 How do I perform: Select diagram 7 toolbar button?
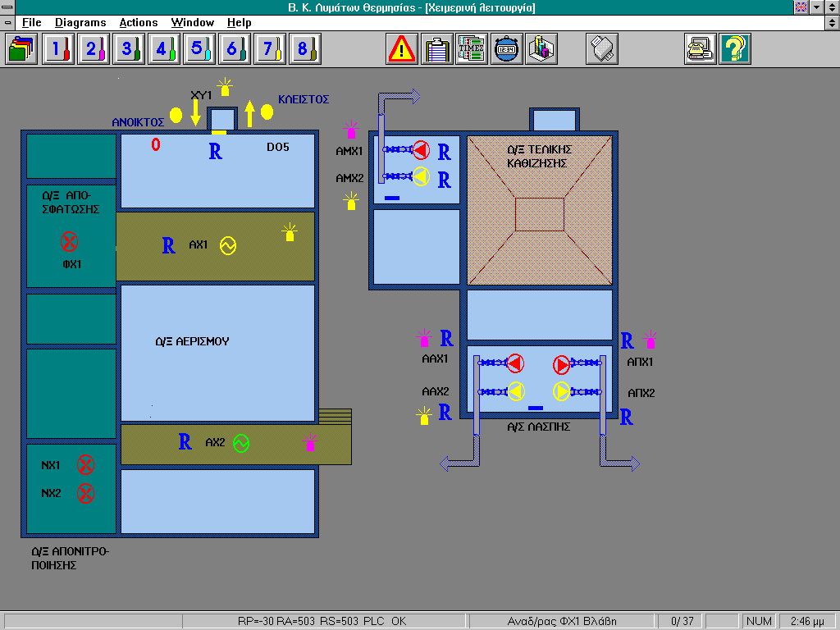click(x=270, y=49)
